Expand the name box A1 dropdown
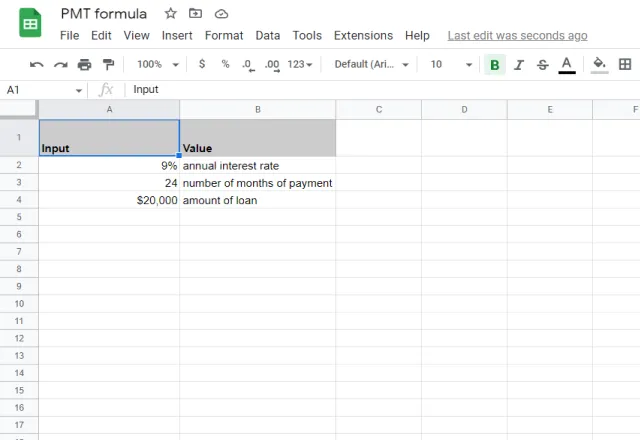The width and height of the screenshot is (640, 440). coord(79,90)
